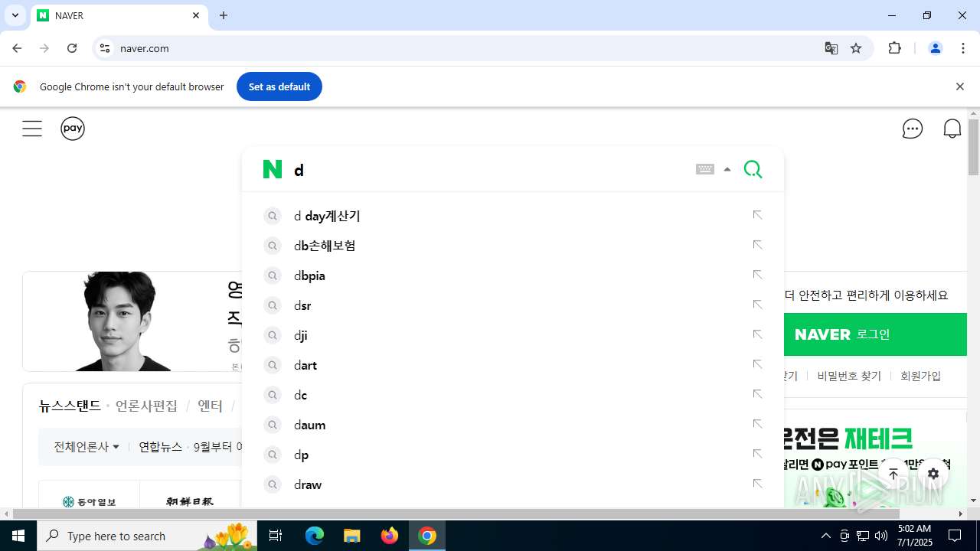
Task: Fill the search box with 'dp' arrow
Action: click(757, 455)
